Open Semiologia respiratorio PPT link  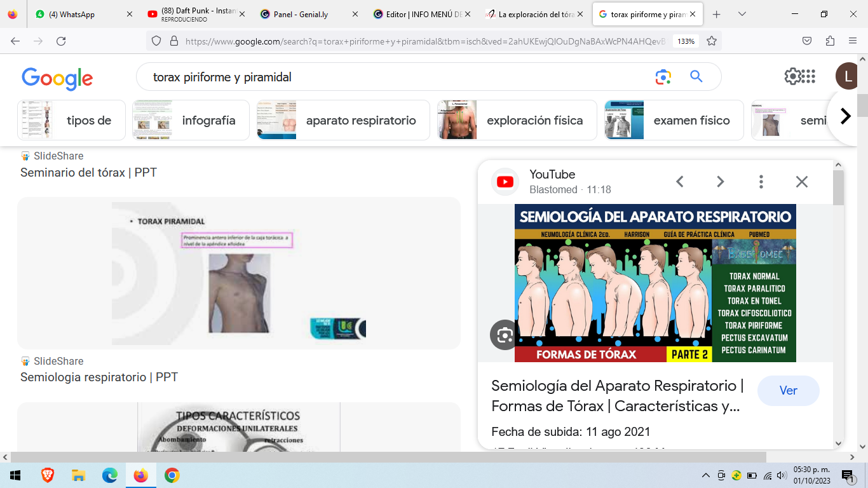point(99,377)
